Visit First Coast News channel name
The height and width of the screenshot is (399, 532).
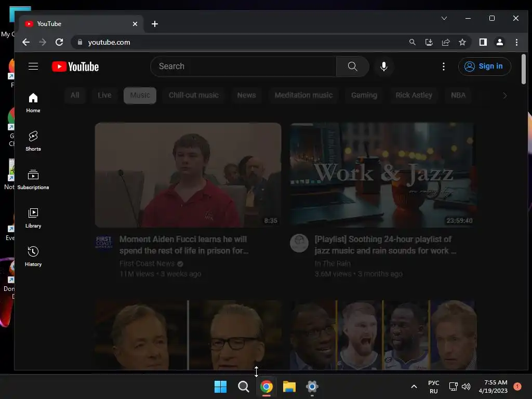(147, 263)
